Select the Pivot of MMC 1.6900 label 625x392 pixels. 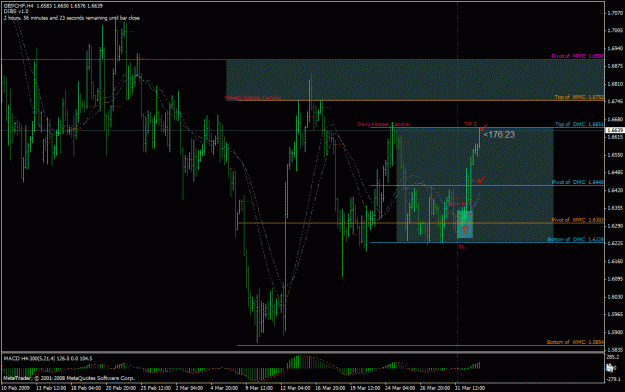tap(578, 56)
